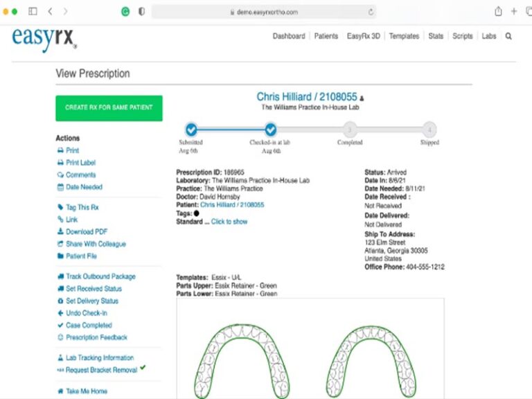The image size is (532, 399).
Task: Click the Grammarly extension icon in toolbar
Action: pos(125,12)
